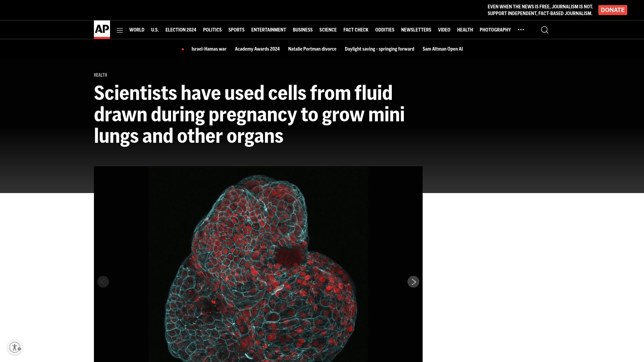644x362 pixels.
Task: Open Daylight saving - springing forward link
Action: (379, 49)
